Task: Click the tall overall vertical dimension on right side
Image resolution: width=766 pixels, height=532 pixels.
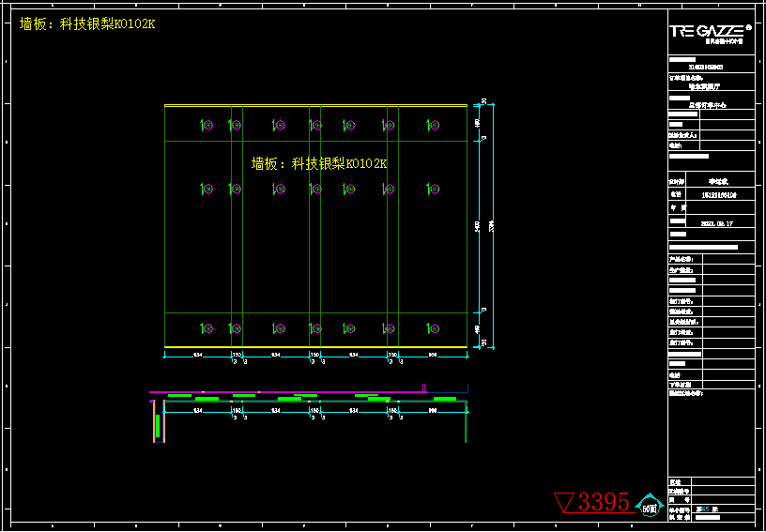Action: click(493, 225)
